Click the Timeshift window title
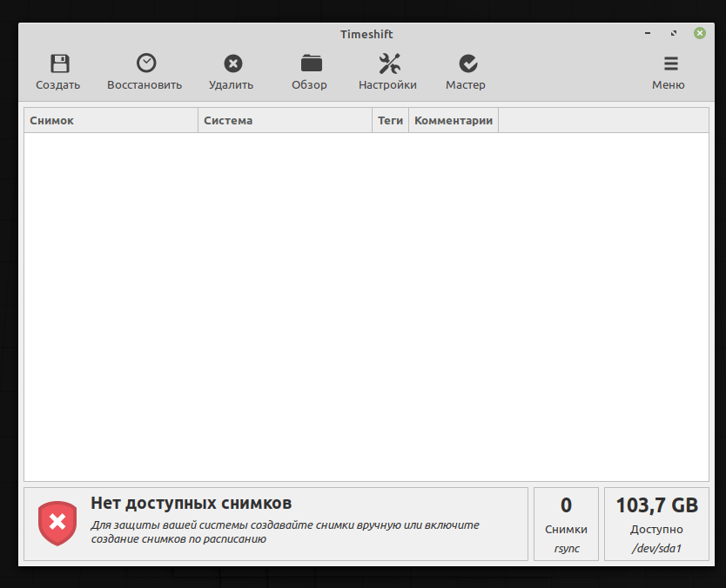 [366, 34]
